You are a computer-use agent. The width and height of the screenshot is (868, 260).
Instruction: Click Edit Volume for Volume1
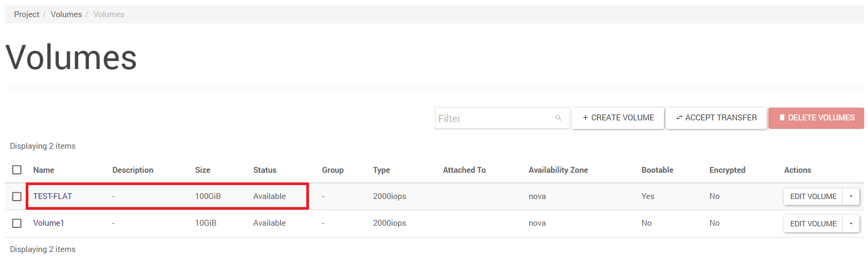(813, 224)
